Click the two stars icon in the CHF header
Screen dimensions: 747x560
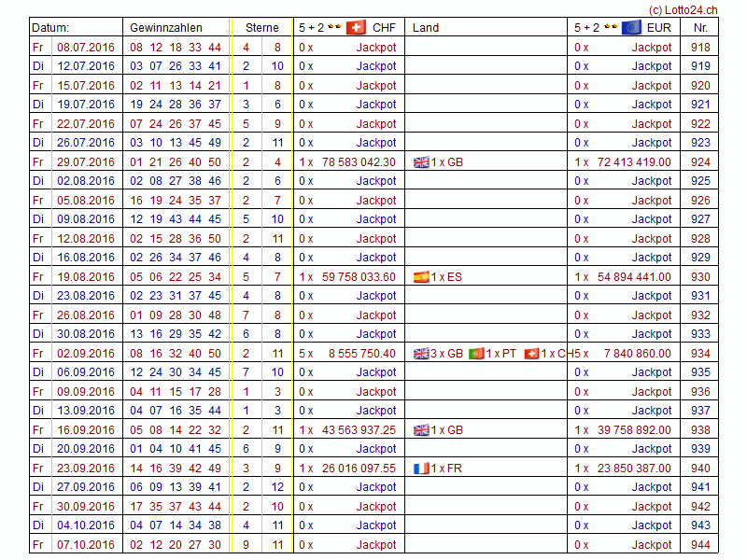click(333, 27)
